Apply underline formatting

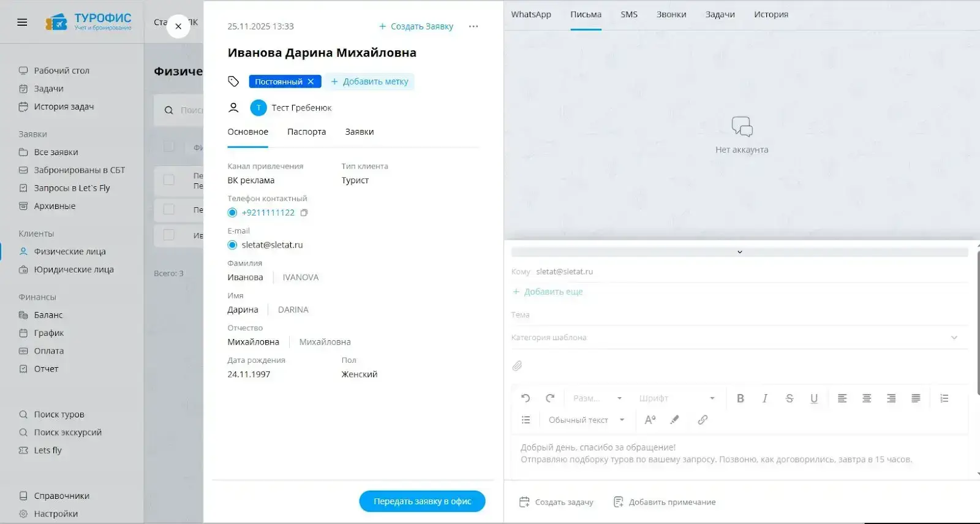(814, 398)
